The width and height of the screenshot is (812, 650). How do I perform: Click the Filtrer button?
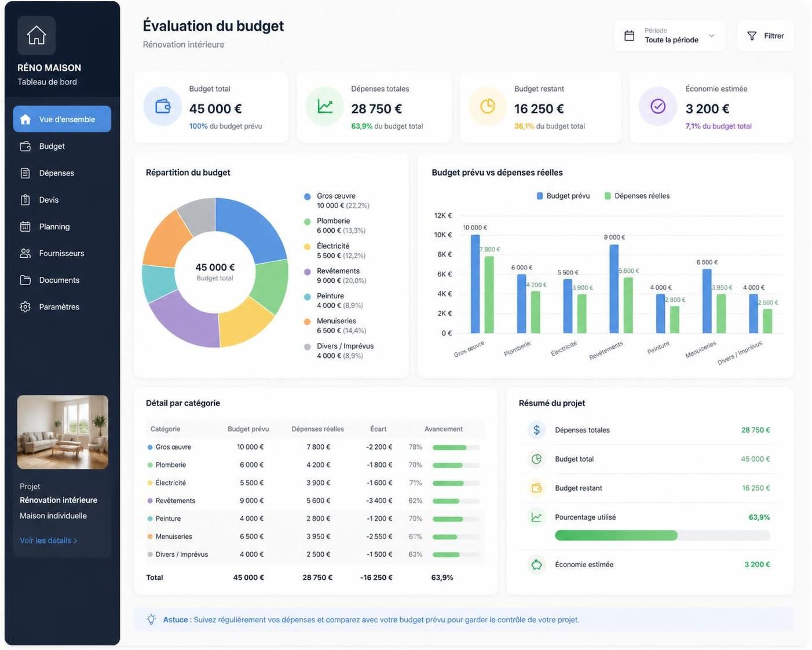tap(765, 36)
